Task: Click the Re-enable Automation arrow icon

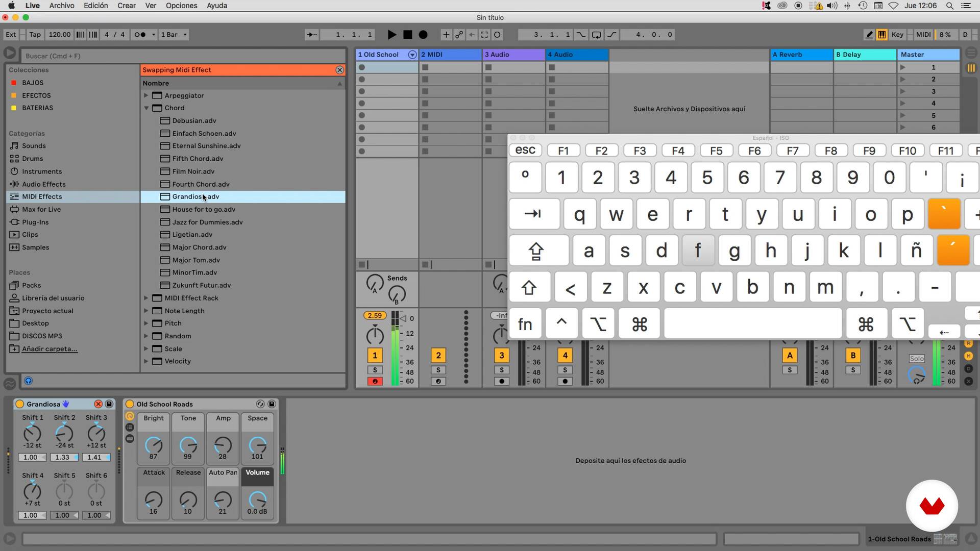Action: [x=472, y=35]
